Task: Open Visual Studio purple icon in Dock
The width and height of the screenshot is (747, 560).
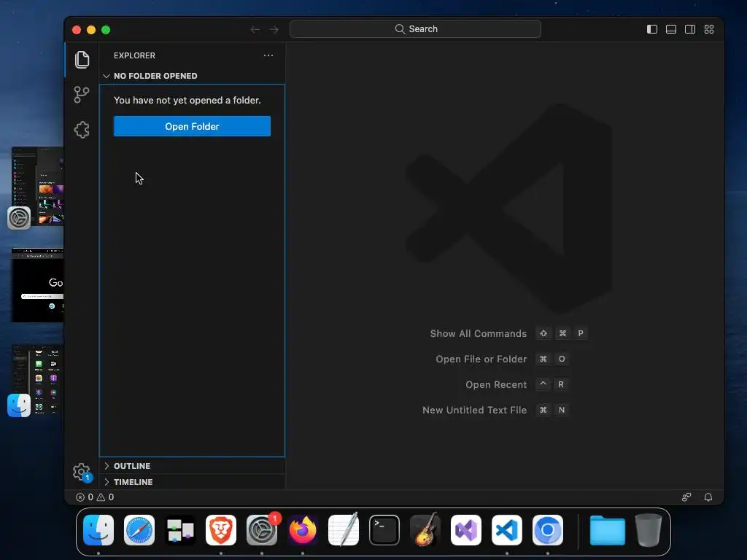Action: 466,530
